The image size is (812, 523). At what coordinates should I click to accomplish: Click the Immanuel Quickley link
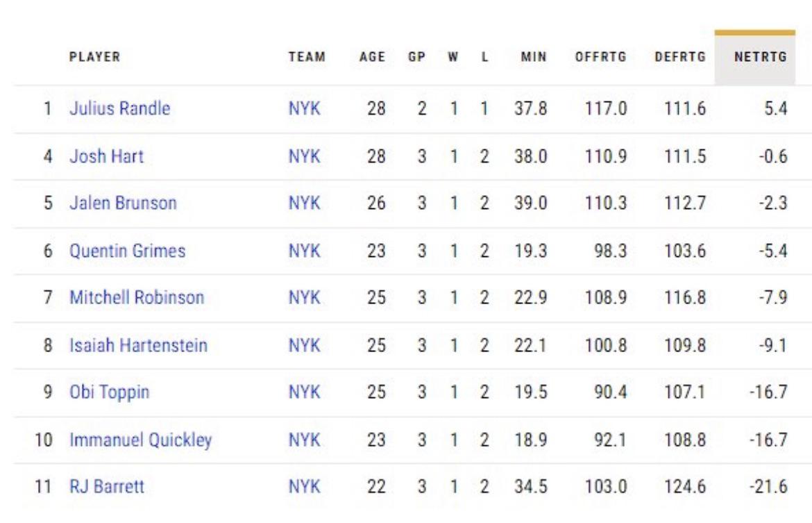pos(139,440)
